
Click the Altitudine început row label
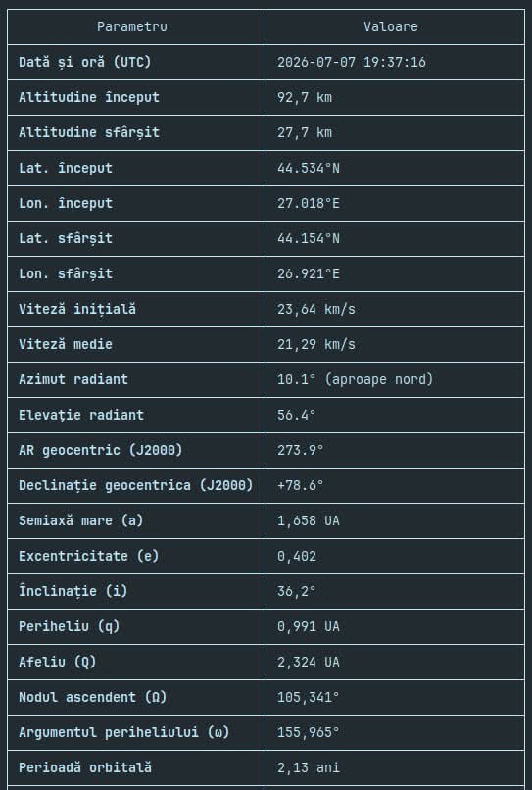pos(89,97)
